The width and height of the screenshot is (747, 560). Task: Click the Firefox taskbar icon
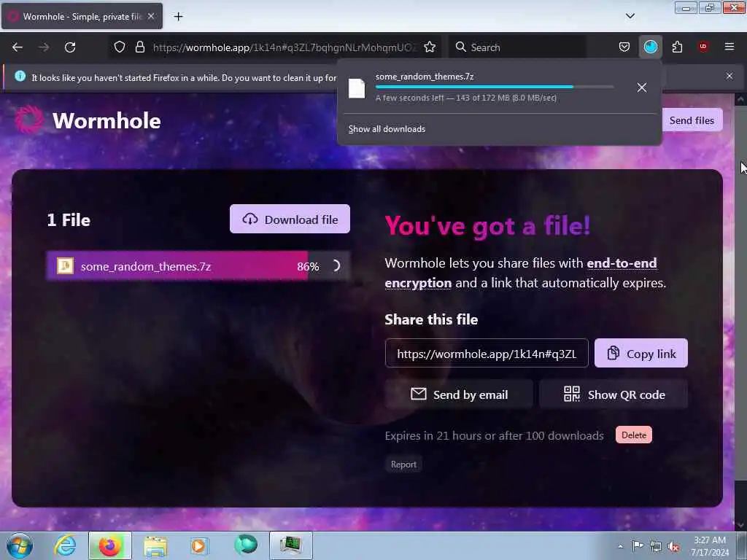[x=109, y=545]
